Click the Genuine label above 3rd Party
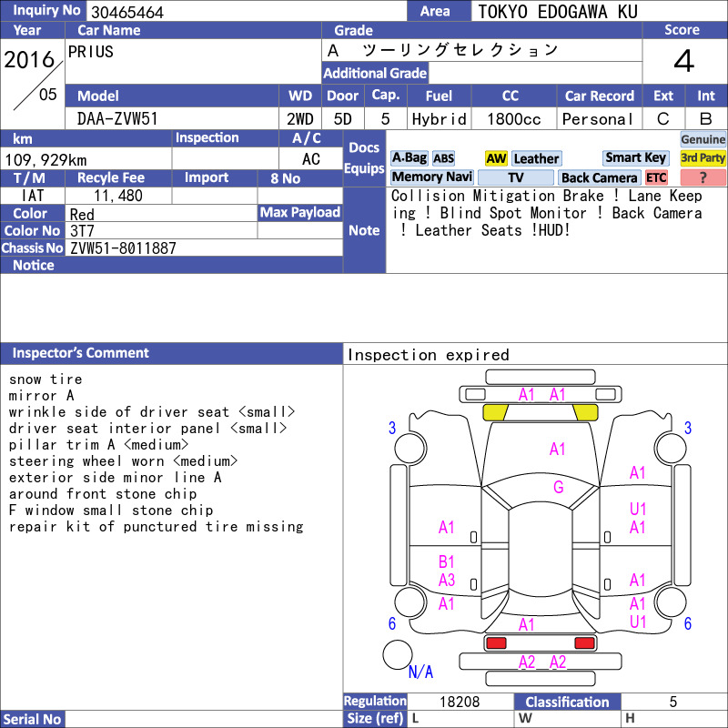The image size is (728, 728). 703,139
